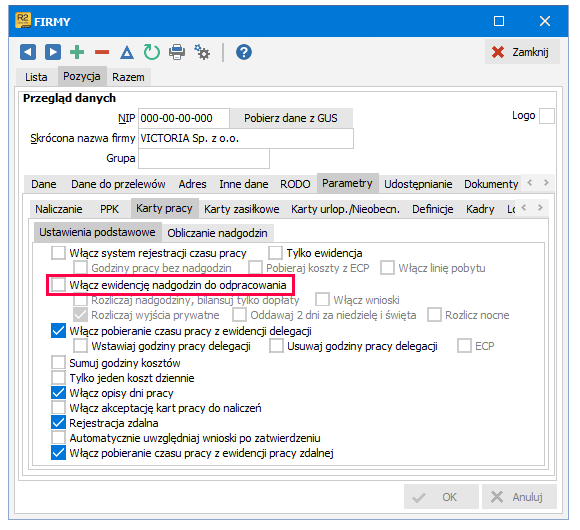Viewport: 580px width, 530px height.
Task: Enable 'Włącz ewidencję nadgodzin do odpracowania' checkbox
Action: tap(58, 285)
